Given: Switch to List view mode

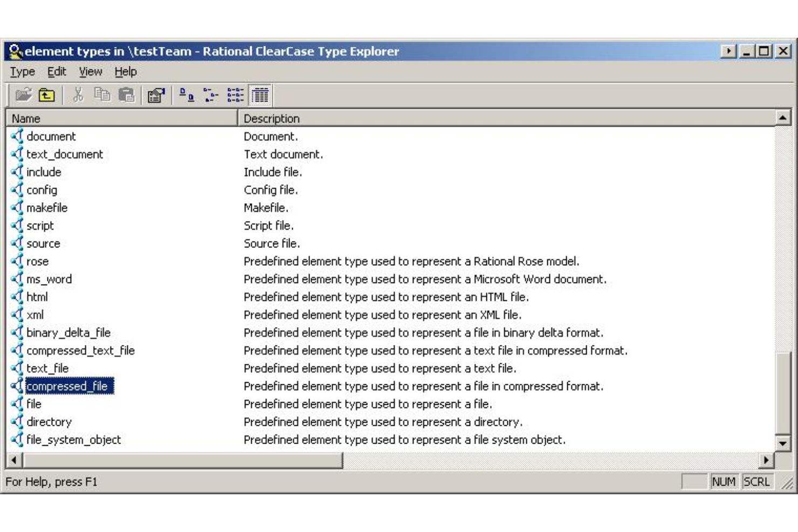Looking at the screenshot, I should pos(234,95).
